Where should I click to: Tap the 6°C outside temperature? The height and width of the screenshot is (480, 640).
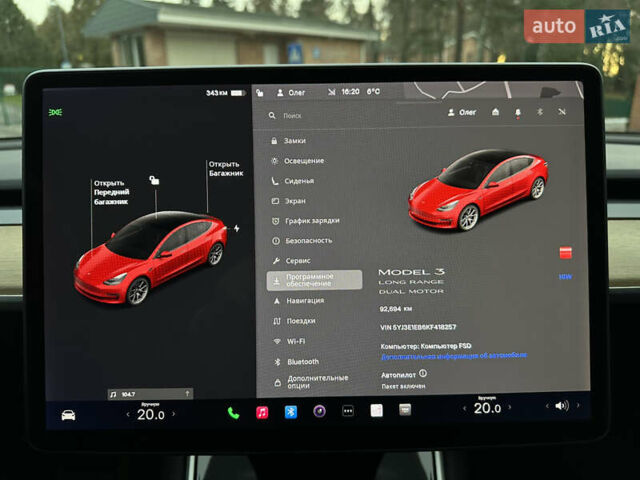tap(373, 91)
